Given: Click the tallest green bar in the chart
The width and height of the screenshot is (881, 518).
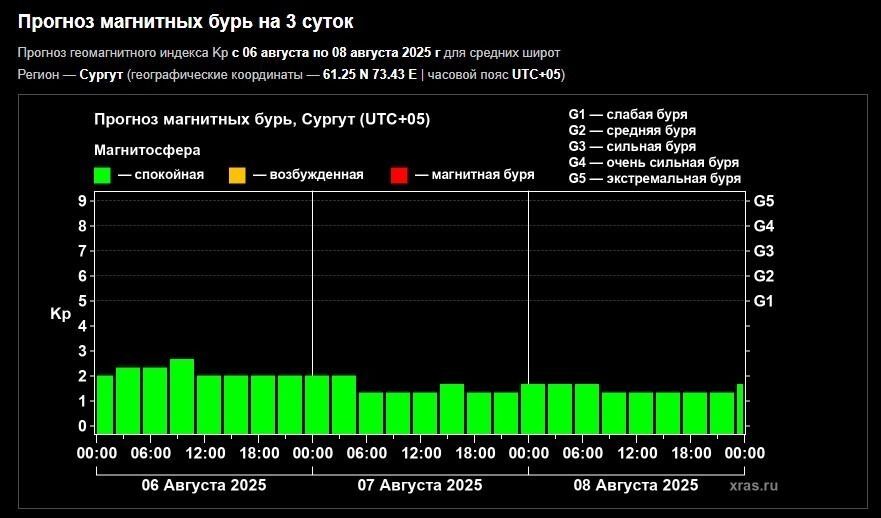Looking at the screenshot, I should (x=181, y=395).
